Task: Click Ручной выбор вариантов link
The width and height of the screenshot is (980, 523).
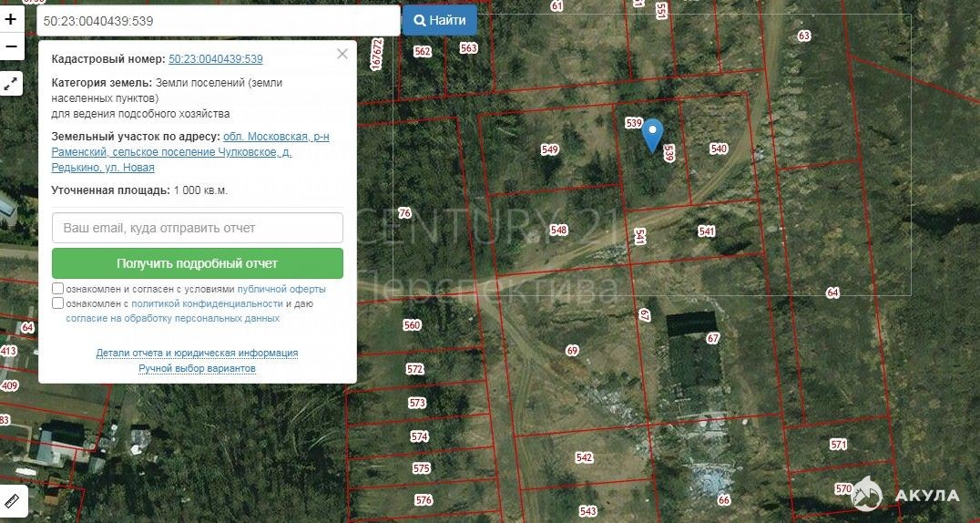Action: pyautogui.click(x=197, y=368)
